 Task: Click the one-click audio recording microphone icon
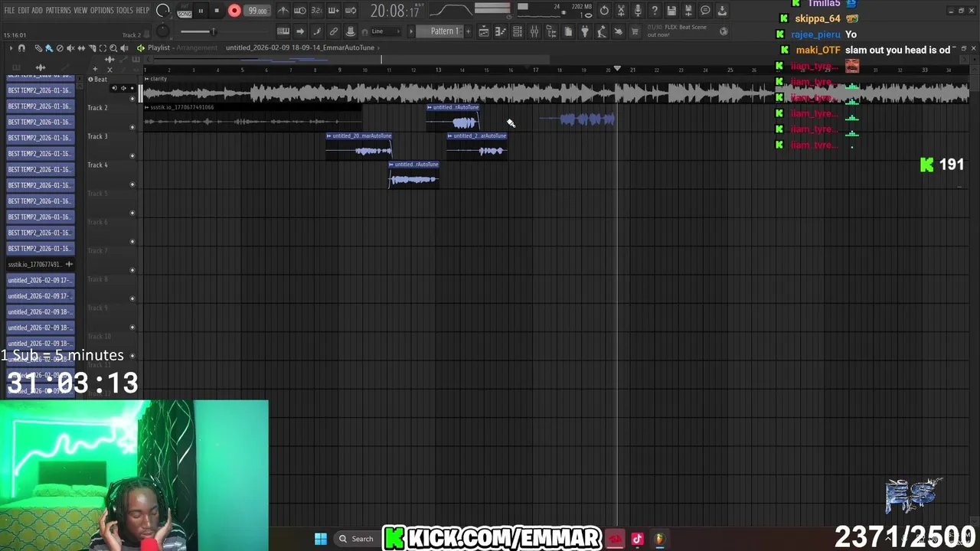coord(638,11)
